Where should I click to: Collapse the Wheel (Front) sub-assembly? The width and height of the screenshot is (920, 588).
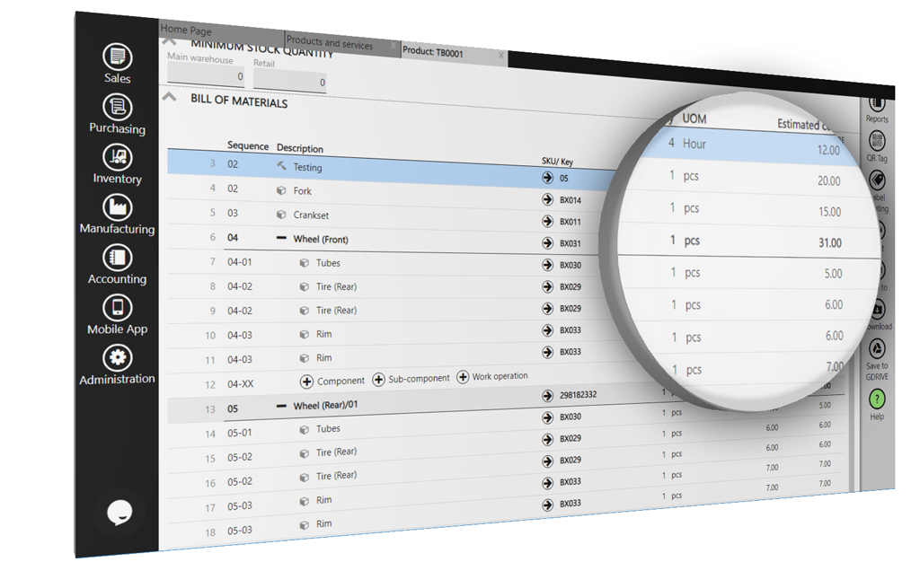[x=281, y=239]
